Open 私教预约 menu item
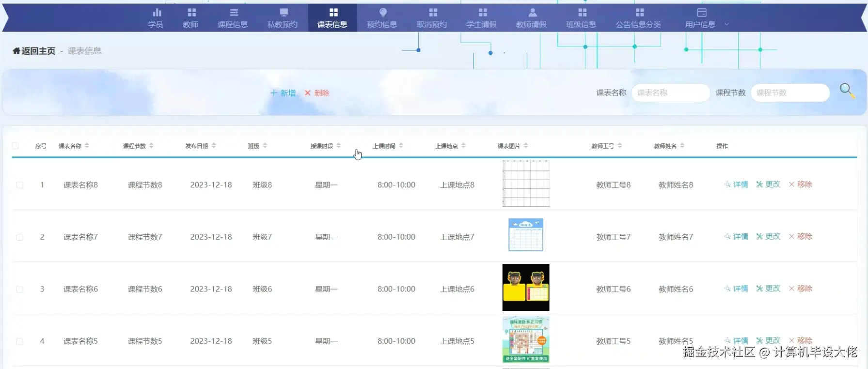The image size is (868, 369). (283, 18)
